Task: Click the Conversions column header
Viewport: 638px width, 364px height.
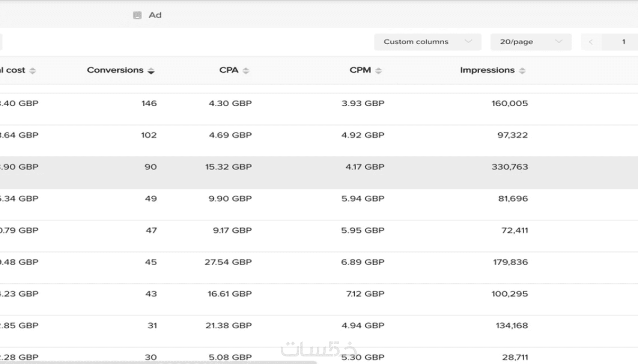Action: click(115, 70)
